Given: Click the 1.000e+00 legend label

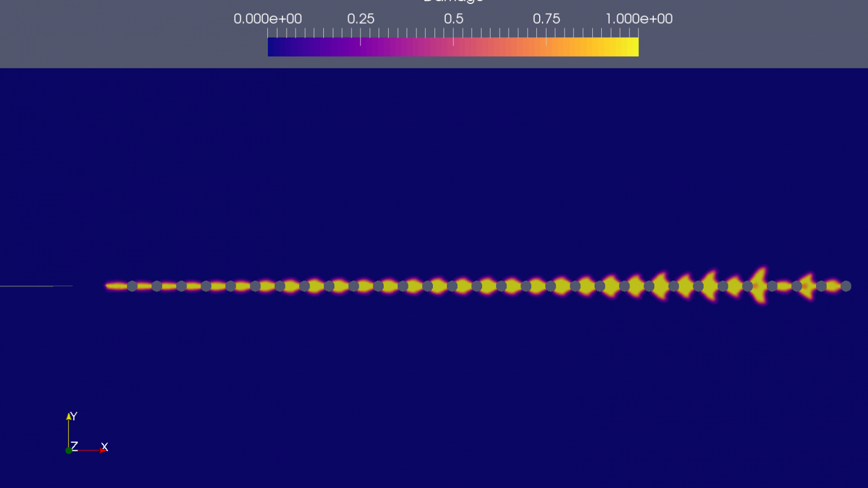Looking at the screenshot, I should [639, 19].
